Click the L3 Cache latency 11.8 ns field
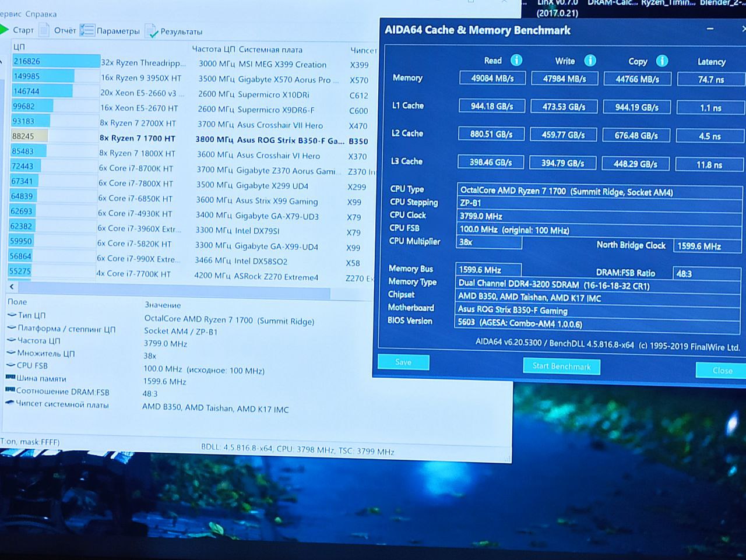746x560 pixels. (709, 165)
